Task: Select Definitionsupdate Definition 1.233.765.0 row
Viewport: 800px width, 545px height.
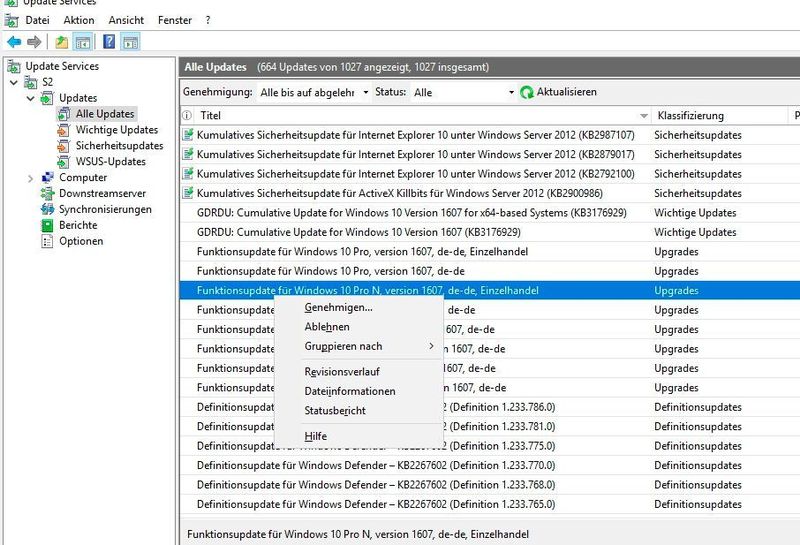Action: click(x=490, y=504)
